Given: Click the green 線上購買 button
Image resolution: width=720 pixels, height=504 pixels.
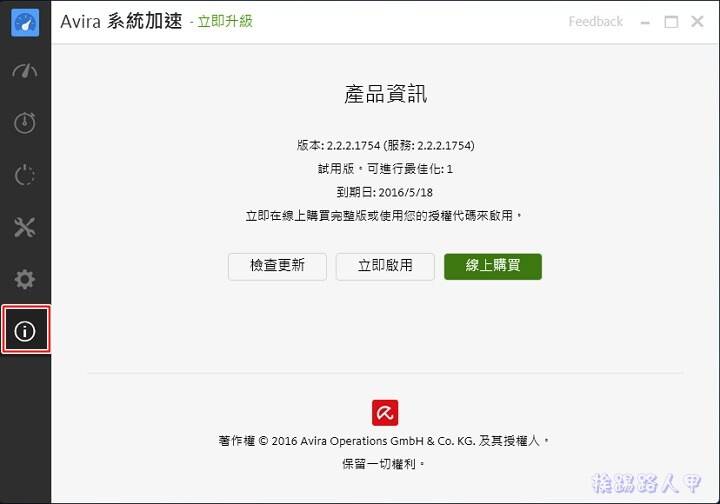Looking at the screenshot, I should click(x=493, y=266).
